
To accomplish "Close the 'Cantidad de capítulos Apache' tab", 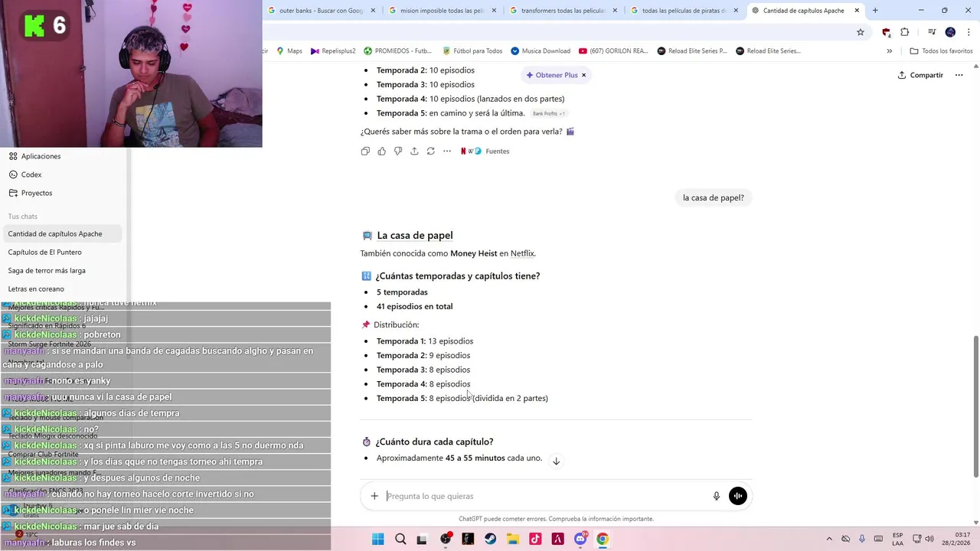I will 857,11.
